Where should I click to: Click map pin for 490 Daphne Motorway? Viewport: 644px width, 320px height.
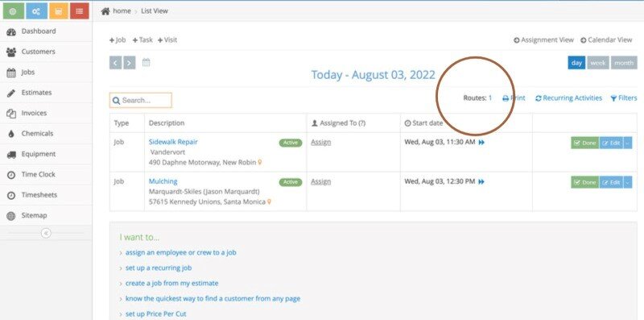pyautogui.click(x=259, y=163)
